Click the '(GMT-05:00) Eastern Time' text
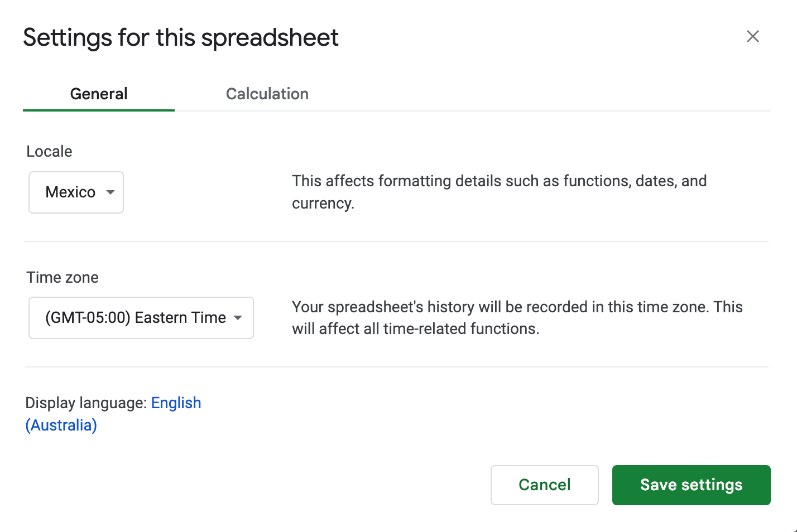This screenshot has width=797, height=532. 136,318
